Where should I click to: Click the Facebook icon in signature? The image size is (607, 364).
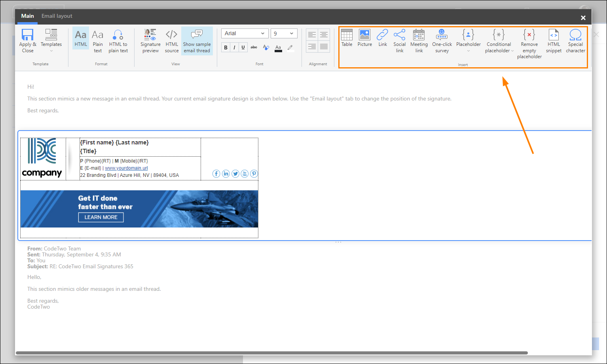(216, 174)
